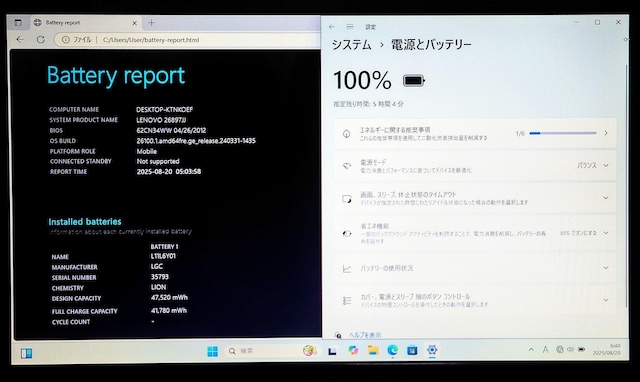Image resolution: width=640 pixels, height=382 pixels.
Task: Open the widgets button on taskbar
Action: coord(26,353)
